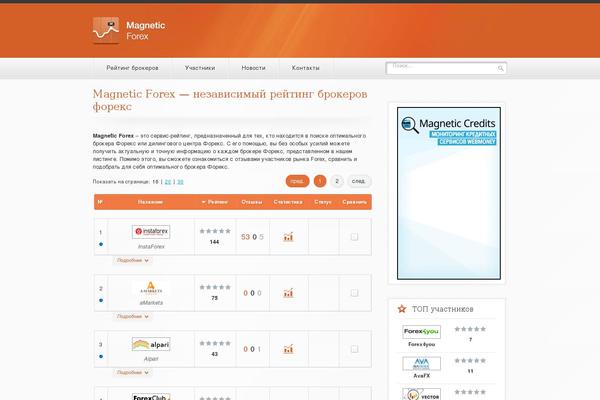600x400 pixels.
Task: Sort by the Рейтинг column header
Action: coord(215,202)
